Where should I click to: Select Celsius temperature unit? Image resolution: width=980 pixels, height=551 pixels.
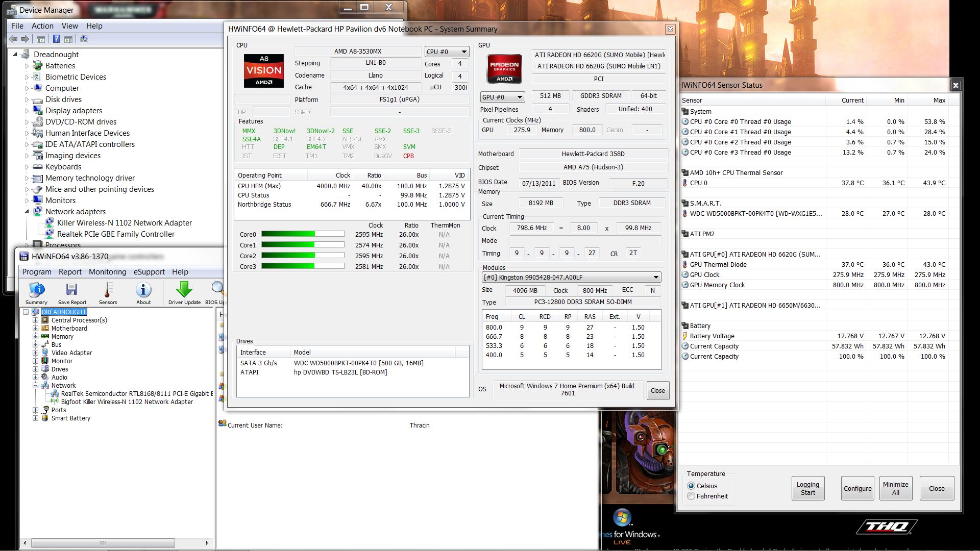691,486
